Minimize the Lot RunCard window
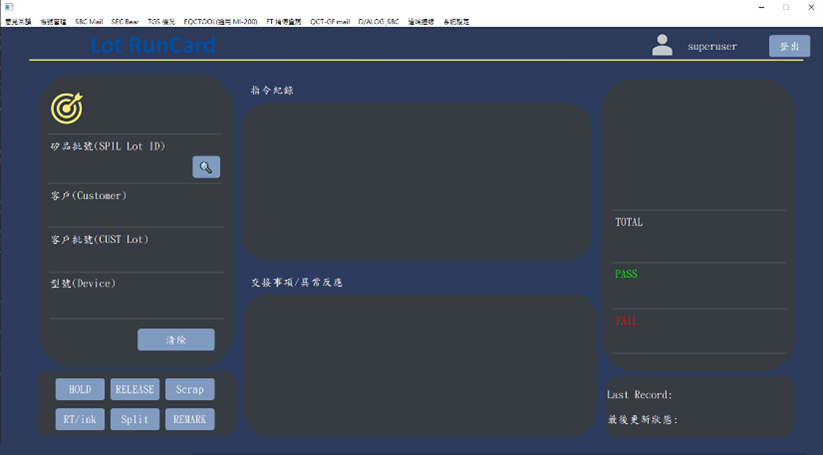Image resolution: width=823 pixels, height=455 pixels. pos(762,7)
